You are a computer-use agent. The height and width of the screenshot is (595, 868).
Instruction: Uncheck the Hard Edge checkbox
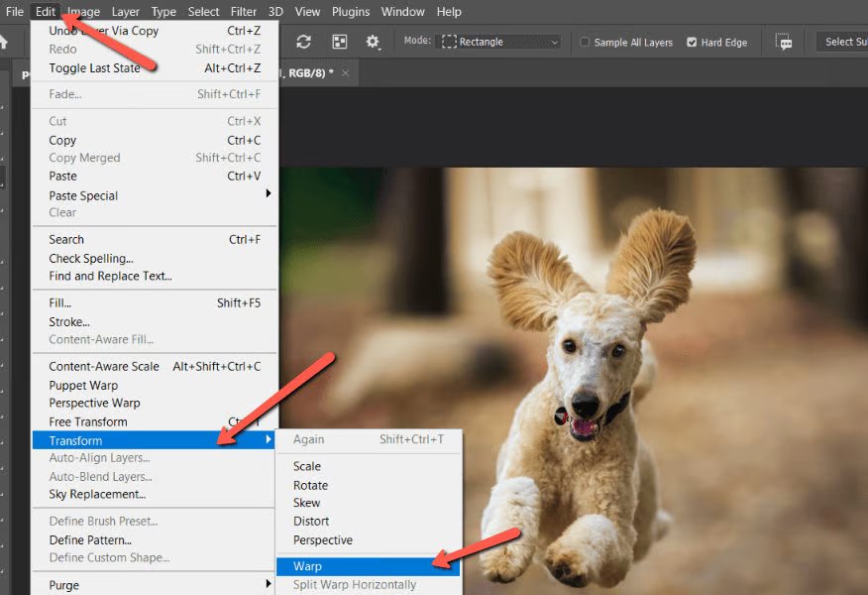tap(692, 43)
